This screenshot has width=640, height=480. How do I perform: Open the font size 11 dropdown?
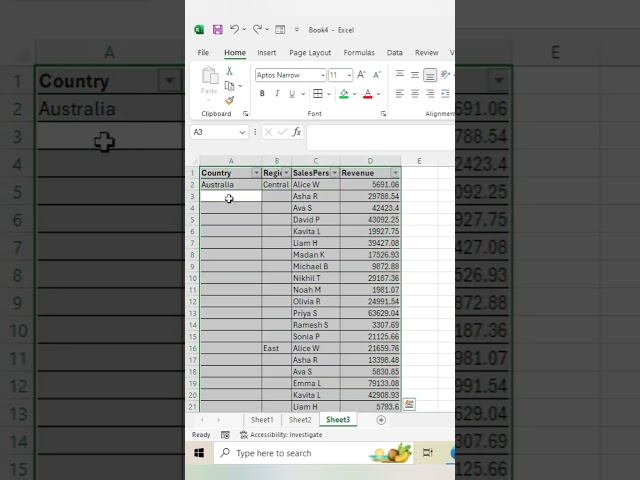click(349, 75)
